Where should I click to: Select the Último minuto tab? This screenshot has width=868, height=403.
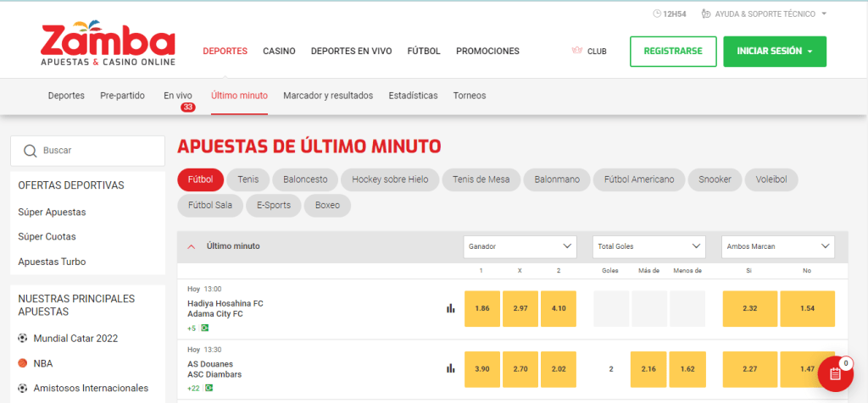click(239, 96)
